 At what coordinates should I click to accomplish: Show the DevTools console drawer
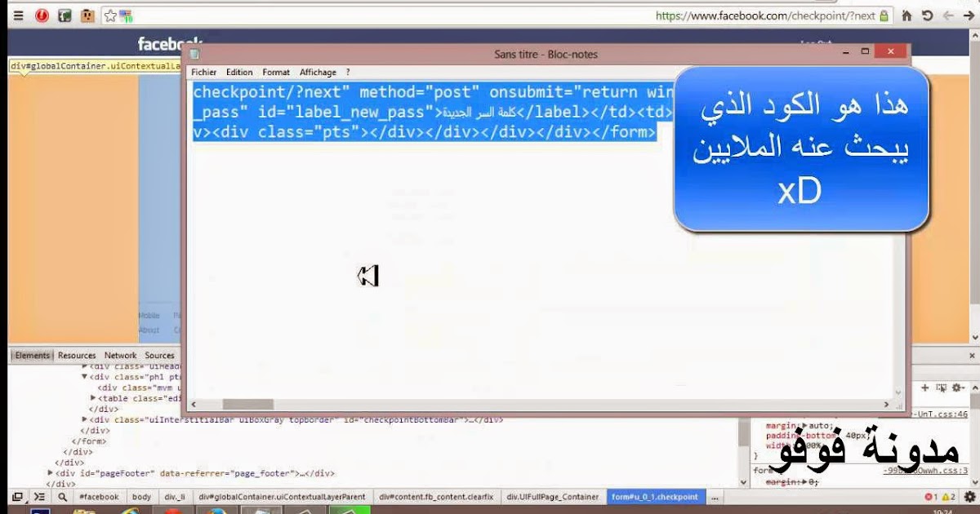(39, 496)
